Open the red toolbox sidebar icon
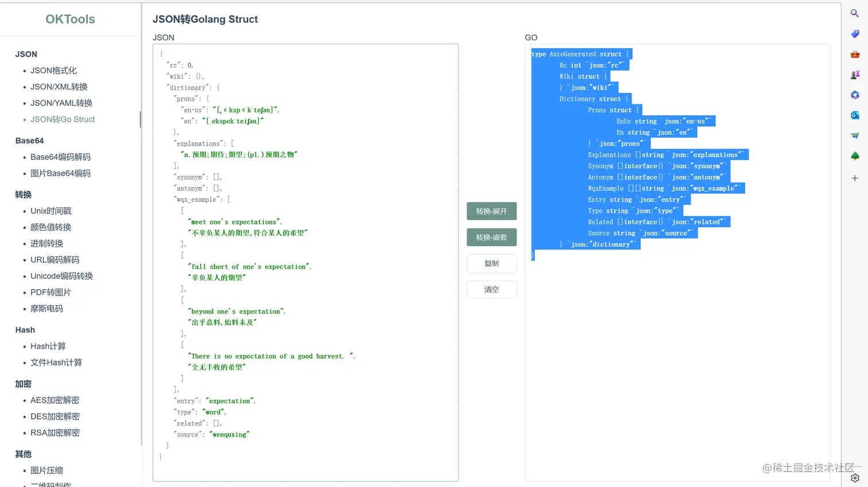The image size is (868, 487). [x=855, y=54]
